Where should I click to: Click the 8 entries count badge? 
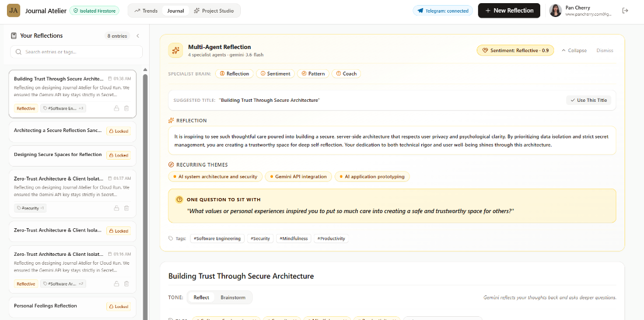117,36
